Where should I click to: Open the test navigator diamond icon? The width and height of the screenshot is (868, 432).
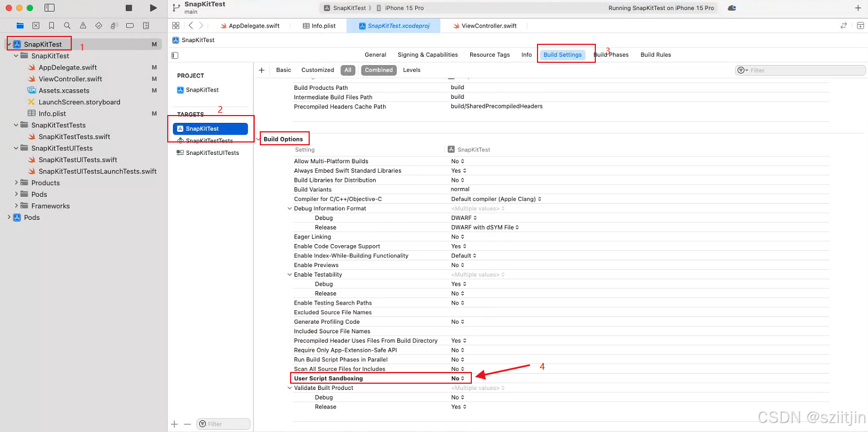99,25
